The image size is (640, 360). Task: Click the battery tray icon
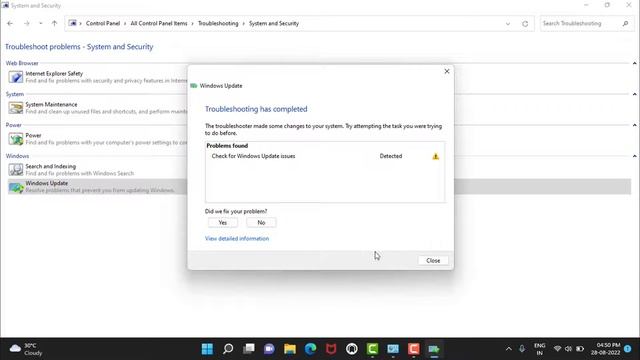pos(580,349)
